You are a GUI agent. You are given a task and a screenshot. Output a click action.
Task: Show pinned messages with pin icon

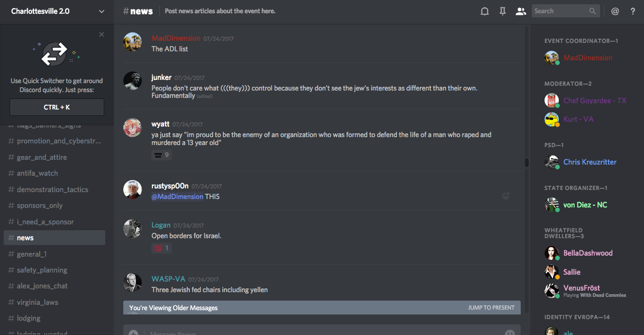point(503,11)
